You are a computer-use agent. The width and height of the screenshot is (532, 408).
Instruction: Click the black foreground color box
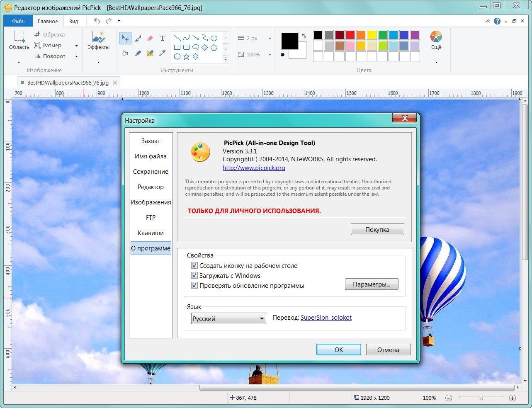pos(289,41)
